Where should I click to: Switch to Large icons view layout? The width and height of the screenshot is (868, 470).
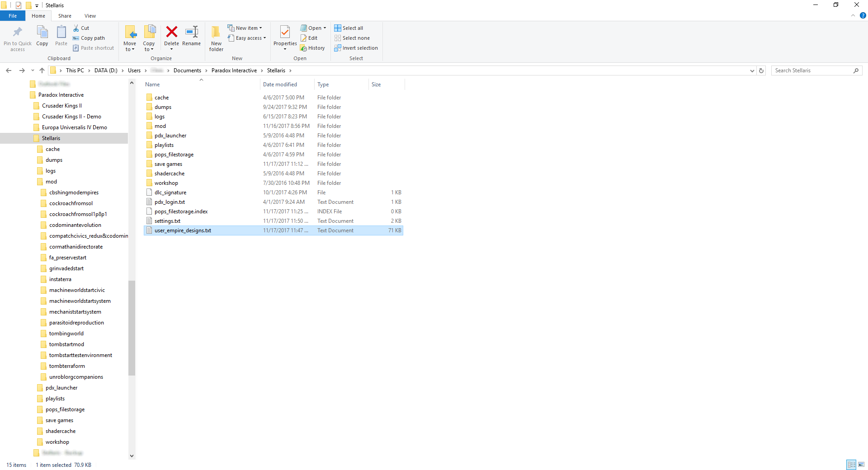point(861,465)
